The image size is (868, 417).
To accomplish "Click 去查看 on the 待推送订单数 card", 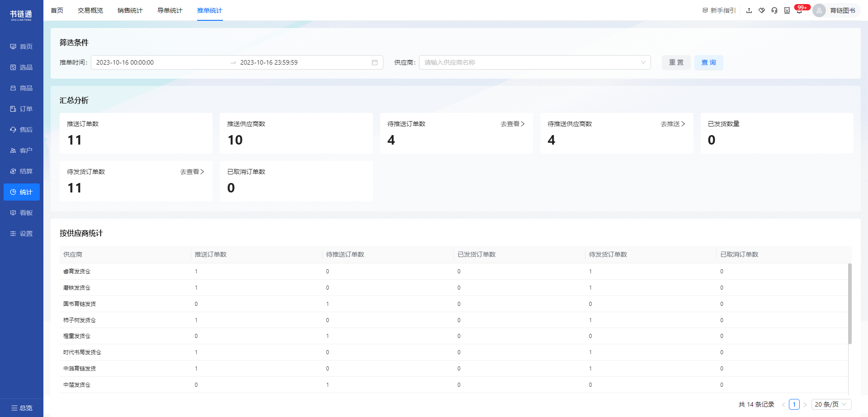I will (513, 124).
